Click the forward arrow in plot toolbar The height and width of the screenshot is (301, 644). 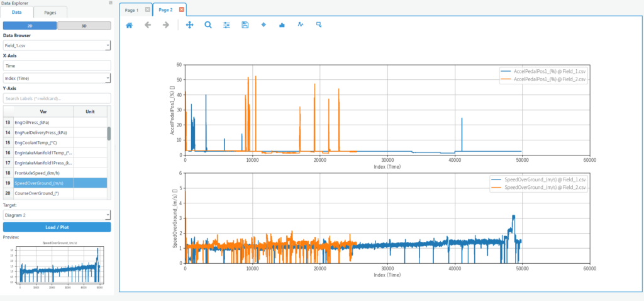(x=166, y=25)
